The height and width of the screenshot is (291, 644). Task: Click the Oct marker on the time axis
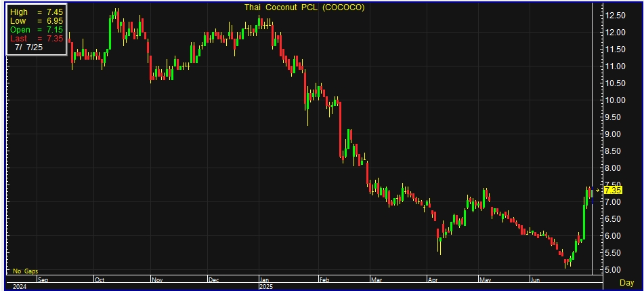click(x=99, y=279)
